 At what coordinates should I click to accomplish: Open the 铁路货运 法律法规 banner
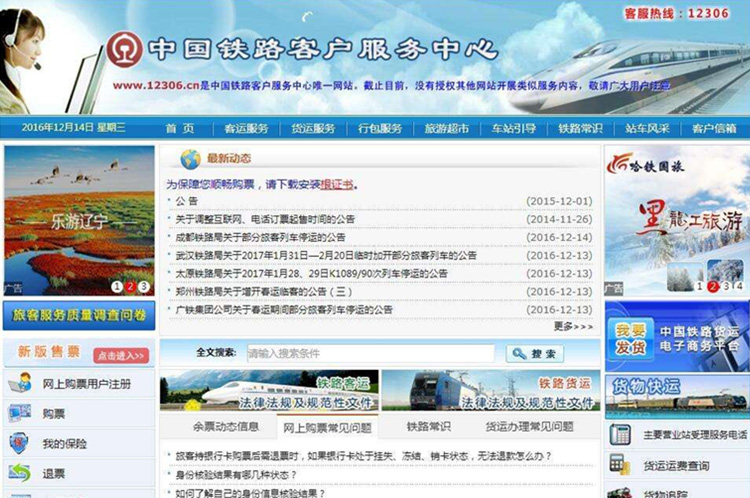[x=491, y=390]
